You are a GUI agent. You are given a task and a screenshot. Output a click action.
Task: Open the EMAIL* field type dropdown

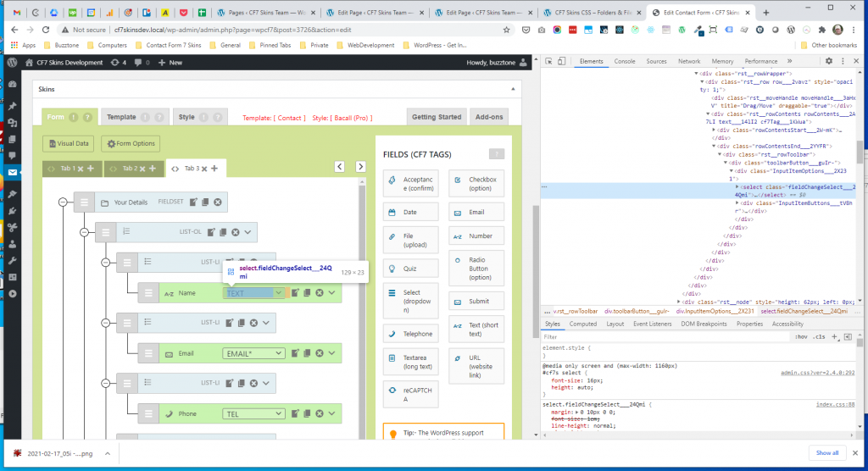click(254, 353)
